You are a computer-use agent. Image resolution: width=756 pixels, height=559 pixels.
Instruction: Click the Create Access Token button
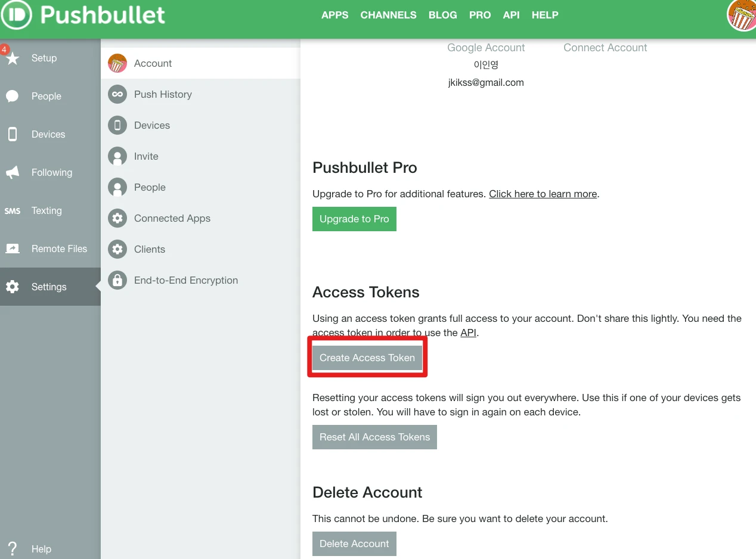367,358
